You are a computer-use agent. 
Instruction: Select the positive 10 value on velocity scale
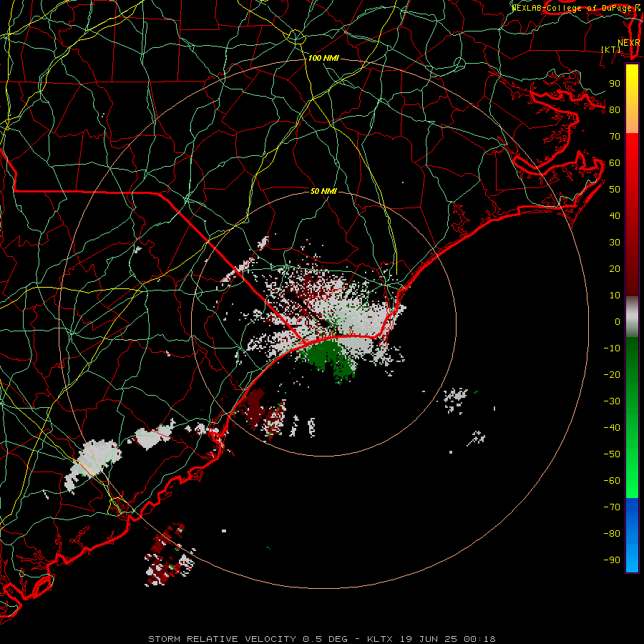pyautogui.click(x=615, y=296)
